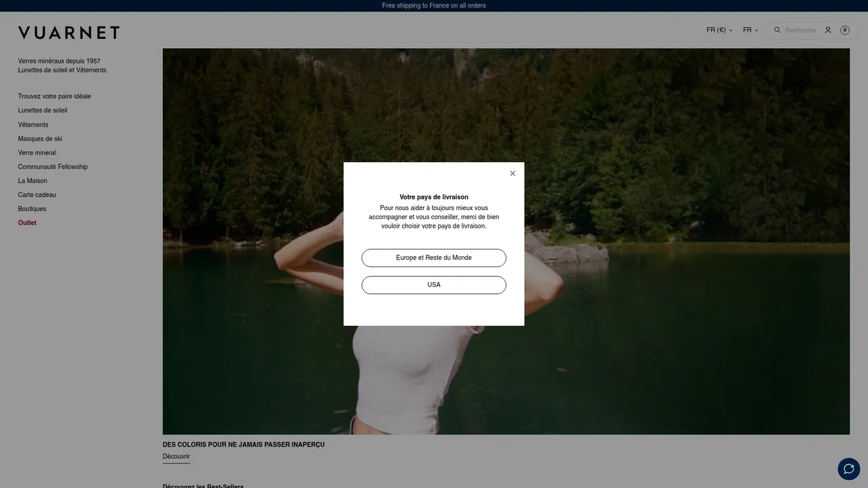This screenshot has width=868, height=488.
Task: Open Masques de ski menu item
Action: point(40,139)
